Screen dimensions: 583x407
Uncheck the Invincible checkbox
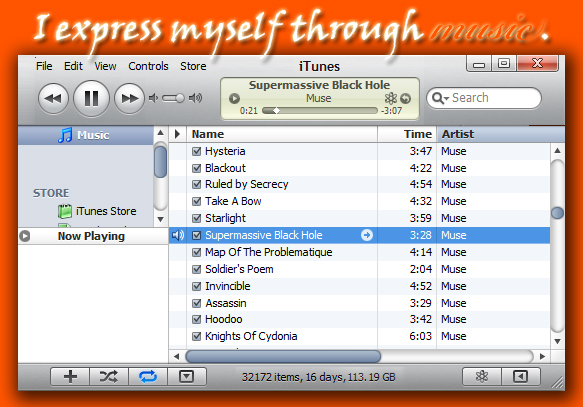[197, 286]
